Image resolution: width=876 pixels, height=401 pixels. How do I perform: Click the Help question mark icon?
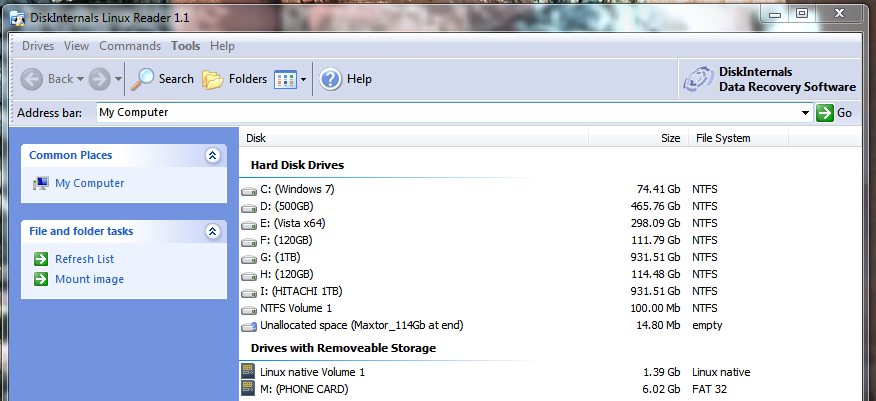point(331,79)
